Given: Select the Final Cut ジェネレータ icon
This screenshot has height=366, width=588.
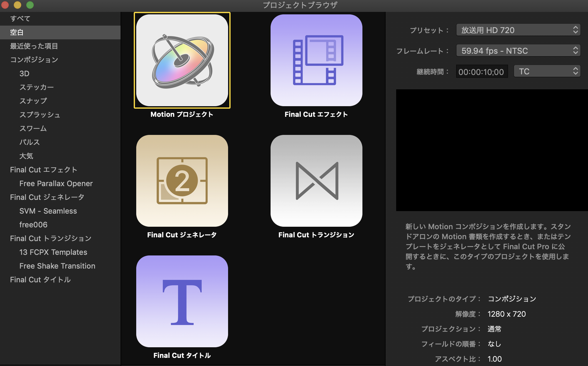Looking at the screenshot, I should 182,181.
